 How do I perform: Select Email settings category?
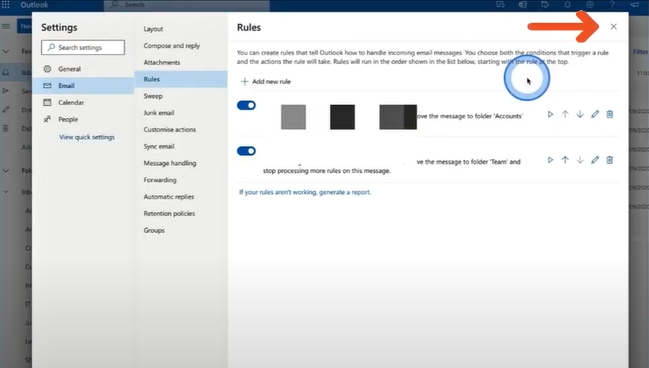coord(83,86)
